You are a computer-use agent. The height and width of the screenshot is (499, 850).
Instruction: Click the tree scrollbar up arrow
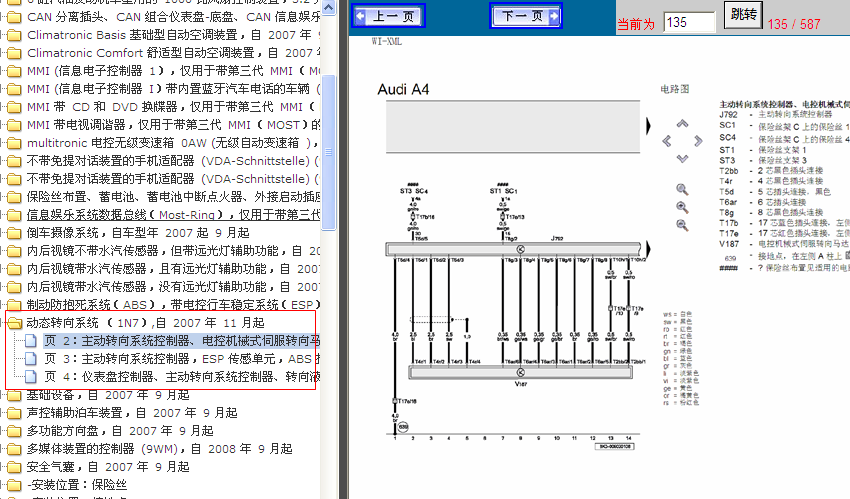tap(329, 8)
